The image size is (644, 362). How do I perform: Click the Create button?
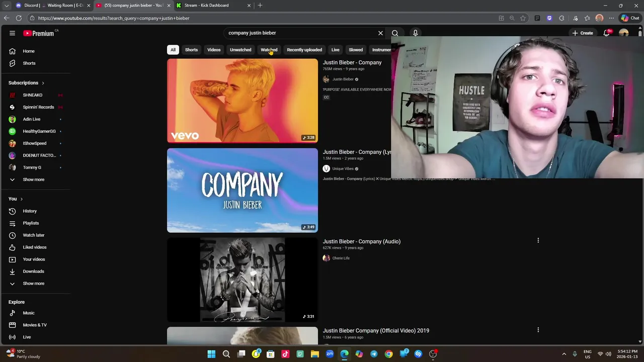[x=582, y=33]
